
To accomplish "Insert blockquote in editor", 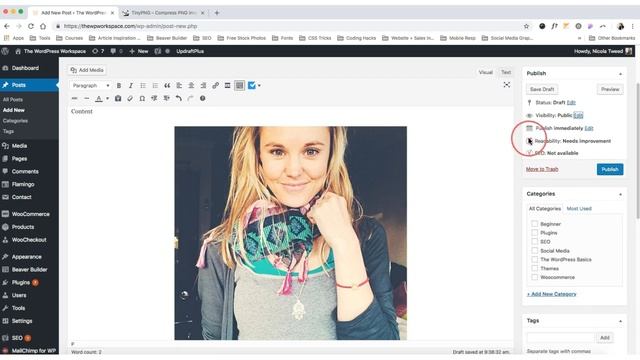I will [167, 86].
